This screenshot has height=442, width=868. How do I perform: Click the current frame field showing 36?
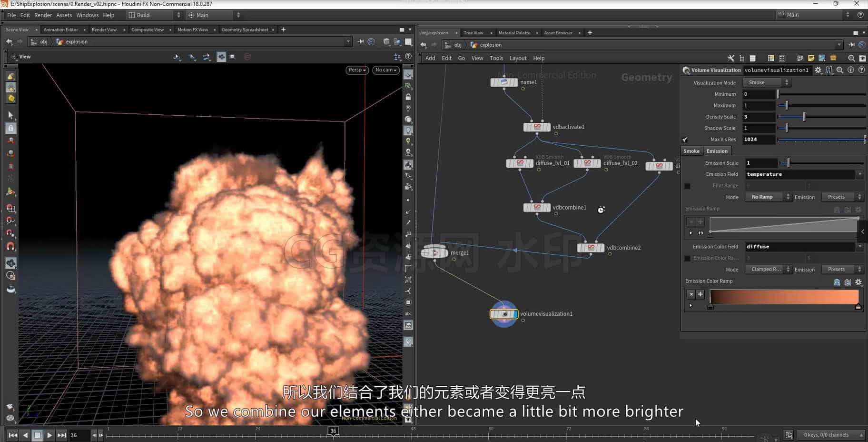[79, 435]
